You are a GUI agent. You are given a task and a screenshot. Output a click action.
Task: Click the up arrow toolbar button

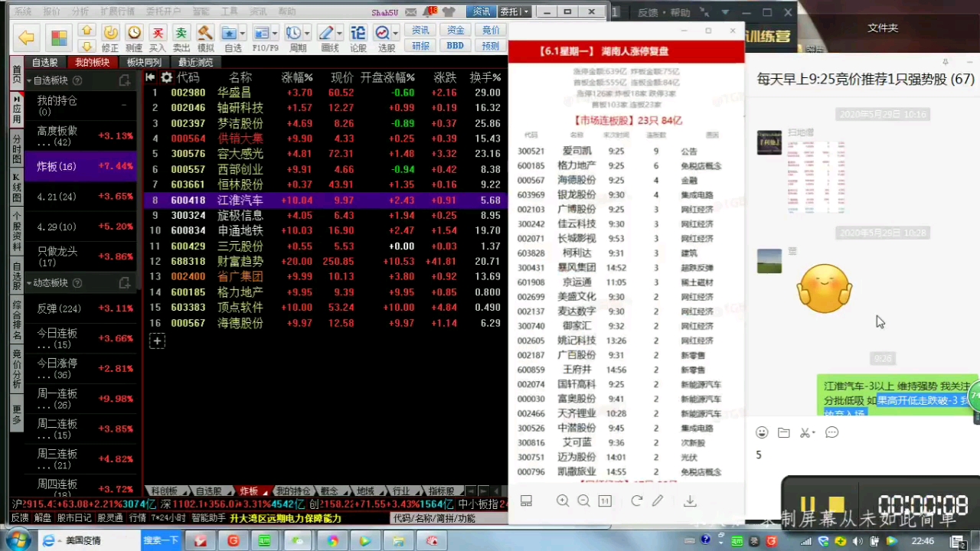87,30
